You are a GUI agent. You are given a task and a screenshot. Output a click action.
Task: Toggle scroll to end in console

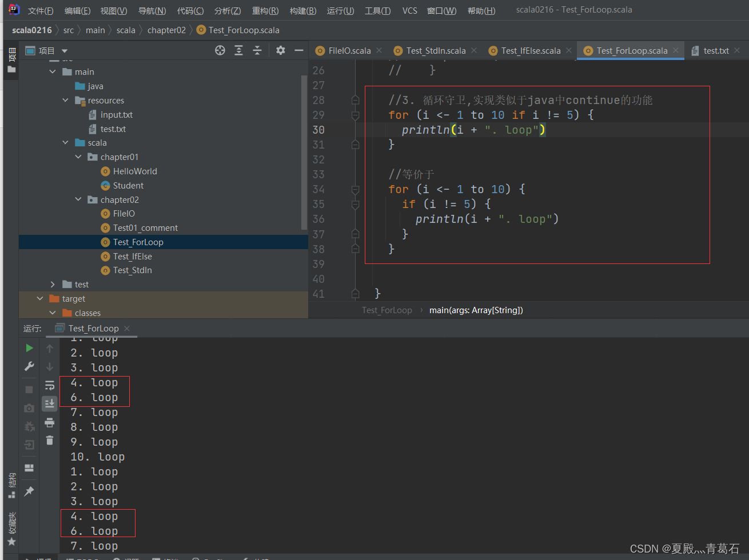(50, 403)
